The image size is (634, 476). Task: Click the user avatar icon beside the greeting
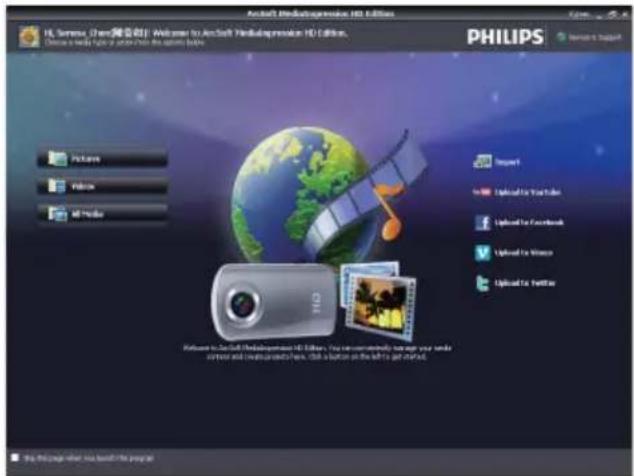29,37
